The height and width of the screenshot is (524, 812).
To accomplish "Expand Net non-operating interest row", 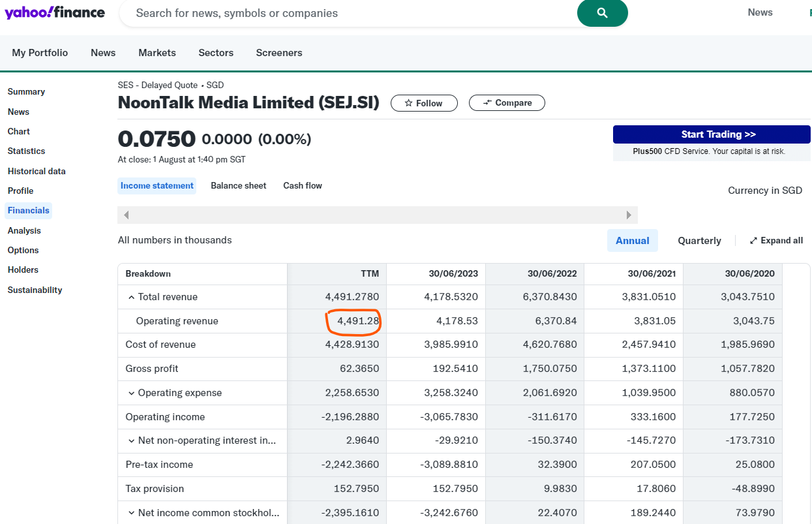I will 132,440.
